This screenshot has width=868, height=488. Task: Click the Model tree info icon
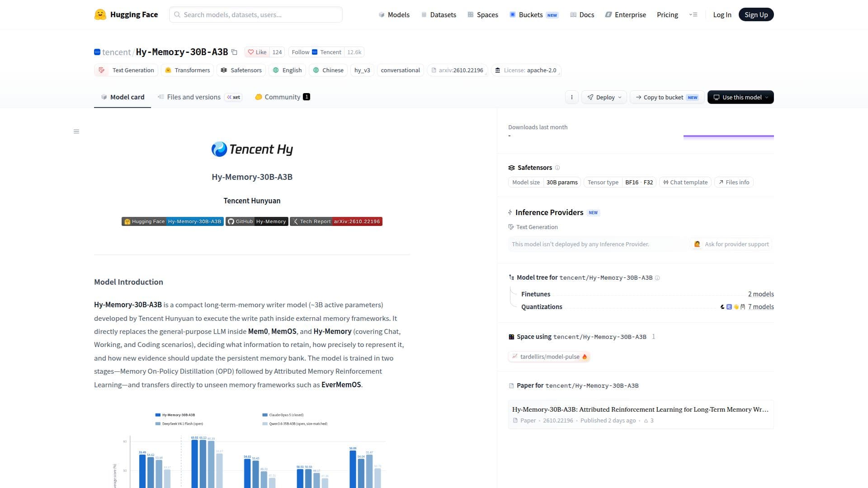[x=657, y=278]
